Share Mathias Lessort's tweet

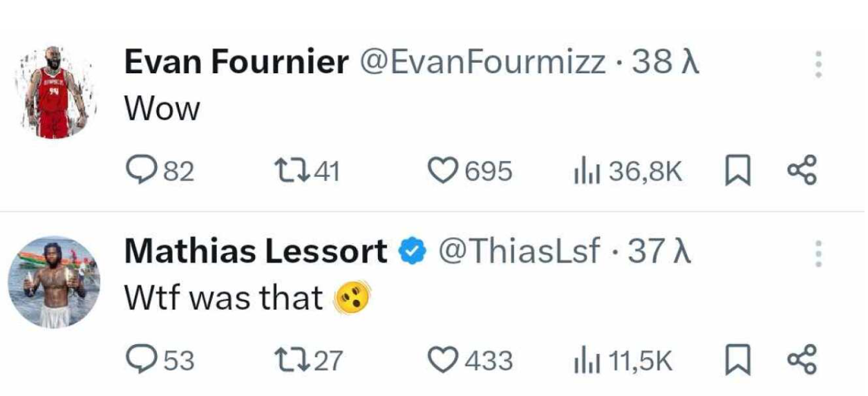[802, 360]
